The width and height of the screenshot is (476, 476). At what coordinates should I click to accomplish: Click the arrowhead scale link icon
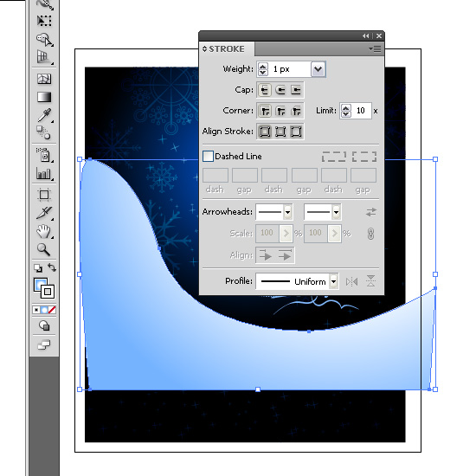tap(370, 234)
